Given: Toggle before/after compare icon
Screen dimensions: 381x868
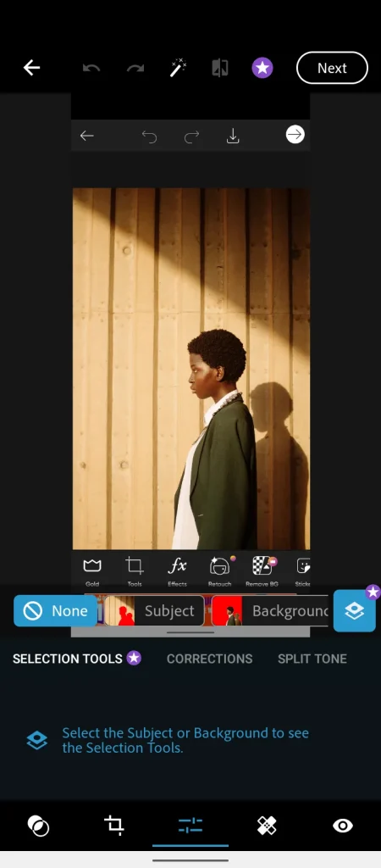Looking at the screenshot, I should pos(219,68).
